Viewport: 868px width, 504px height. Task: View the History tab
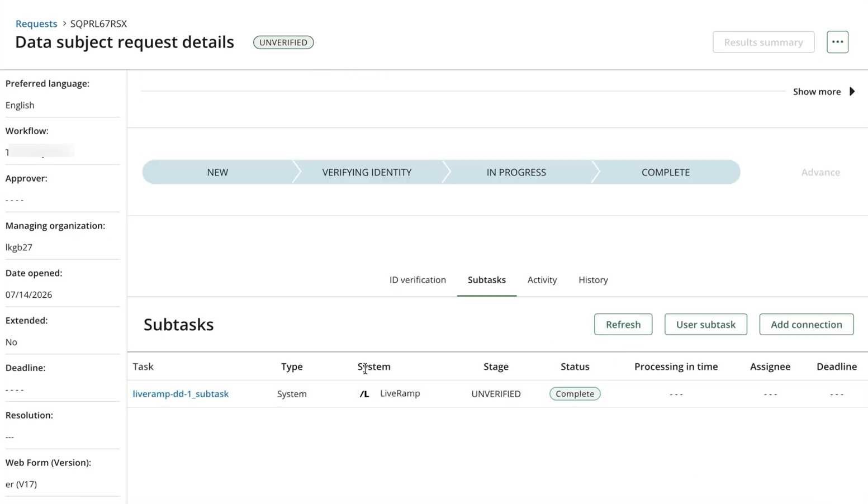593,280
